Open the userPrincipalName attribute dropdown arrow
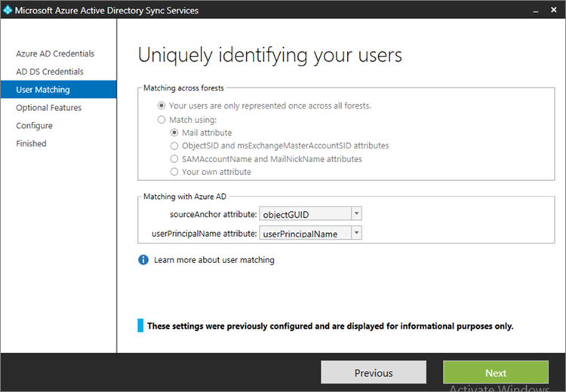The image size is (566, 392). [356, 233]
